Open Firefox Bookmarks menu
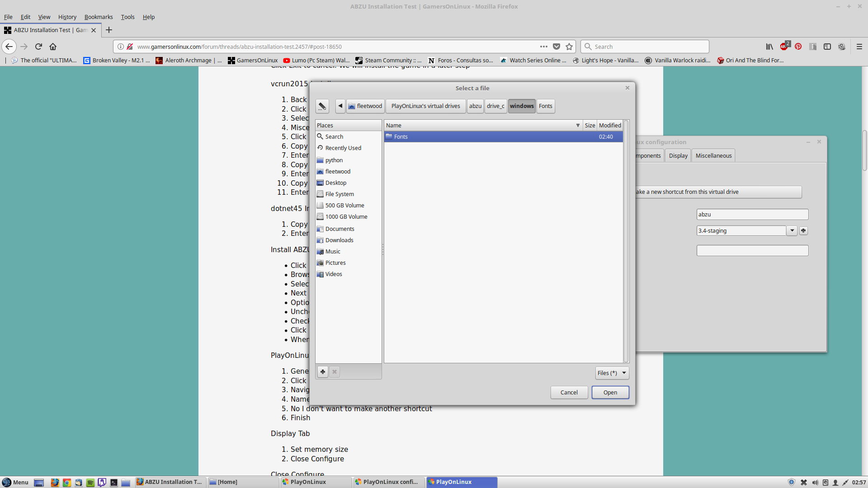The image size is (868, 488). pos(99,17)
